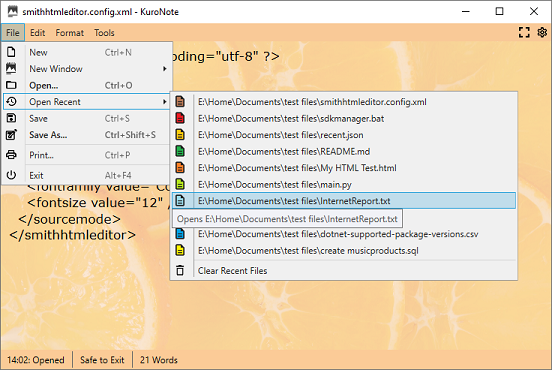Open recent file README.md
The image size is (552, 370).
[344, 151]
